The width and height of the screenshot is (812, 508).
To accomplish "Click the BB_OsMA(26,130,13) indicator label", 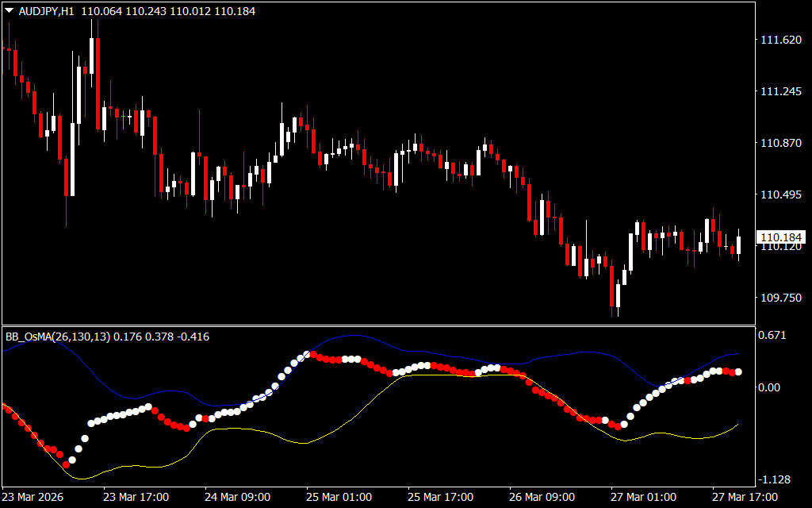I will pos(58,337).
